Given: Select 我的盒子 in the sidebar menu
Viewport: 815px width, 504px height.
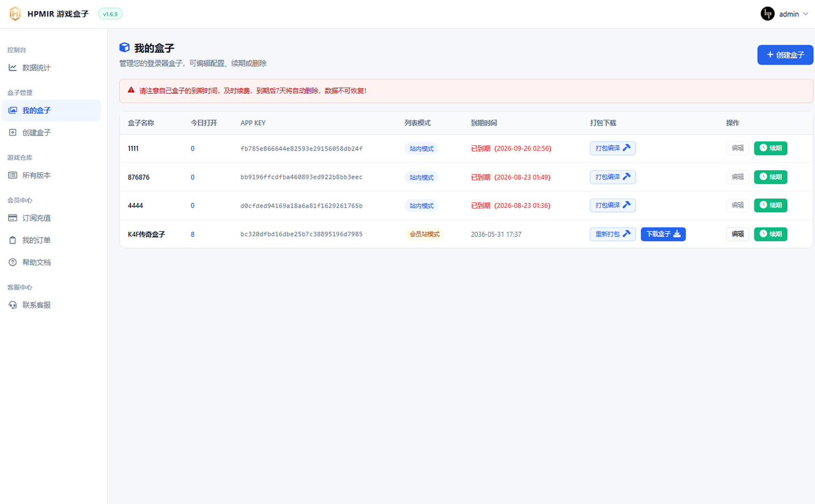Looking at the screenshot, I should (x=51, y=110).
